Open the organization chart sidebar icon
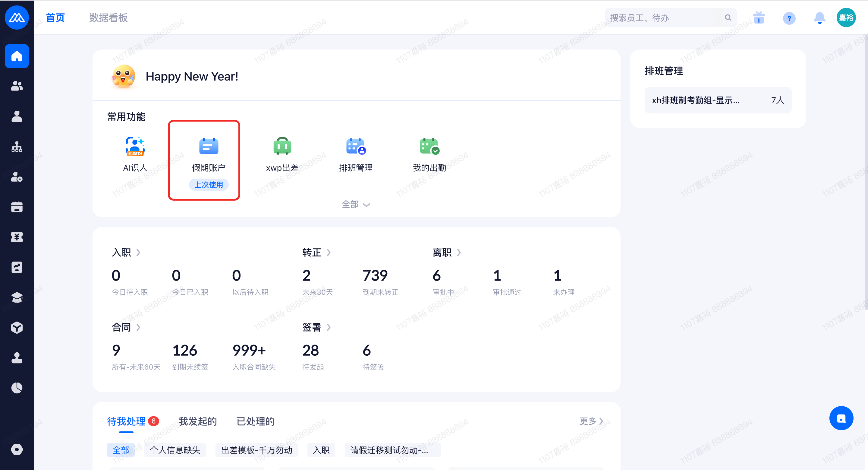Image resolution: width=868 pixels, height=470 pixels. [x=17, y=147]
